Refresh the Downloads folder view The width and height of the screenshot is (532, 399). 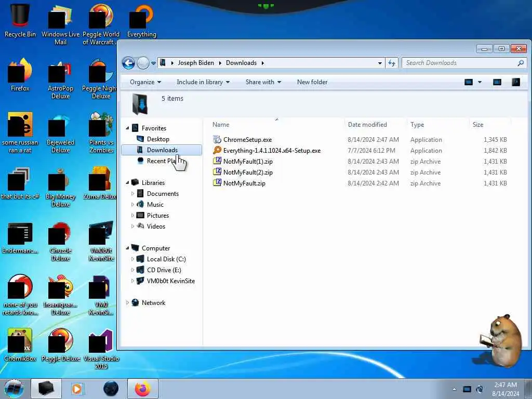pyautogui.click(x=392, y=63)
